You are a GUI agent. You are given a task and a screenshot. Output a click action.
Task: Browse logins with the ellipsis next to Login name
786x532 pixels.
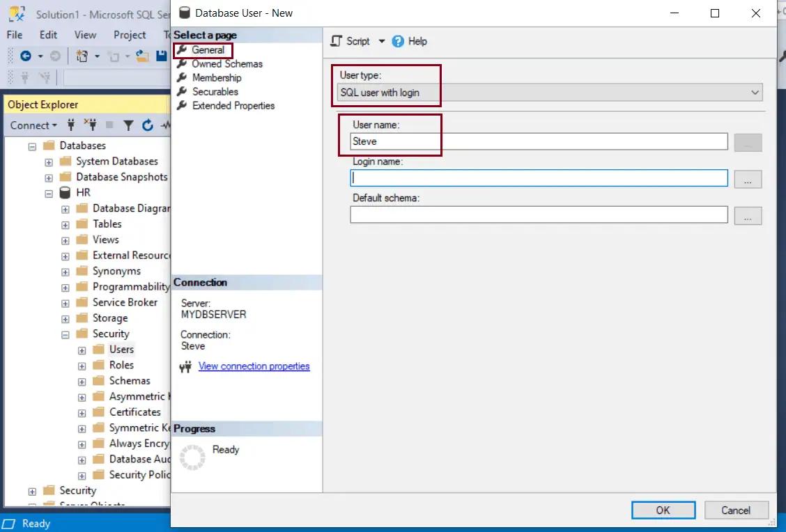coord(748,179)
